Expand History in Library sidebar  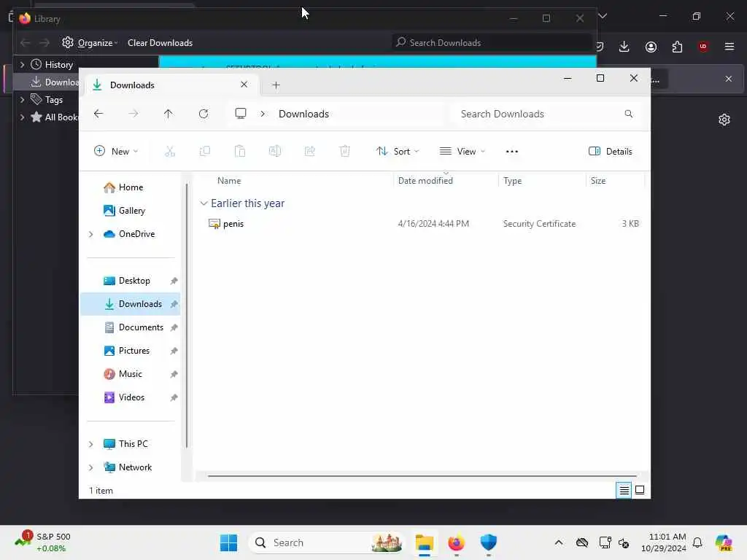click(x=23, y=64)
